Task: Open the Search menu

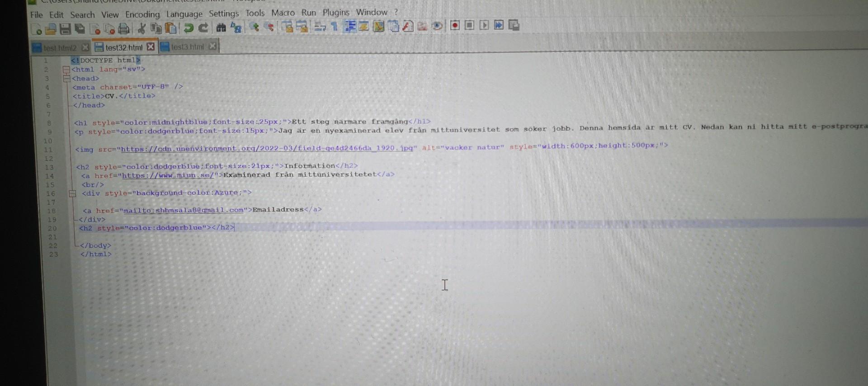Action: [x=82, y=15]
